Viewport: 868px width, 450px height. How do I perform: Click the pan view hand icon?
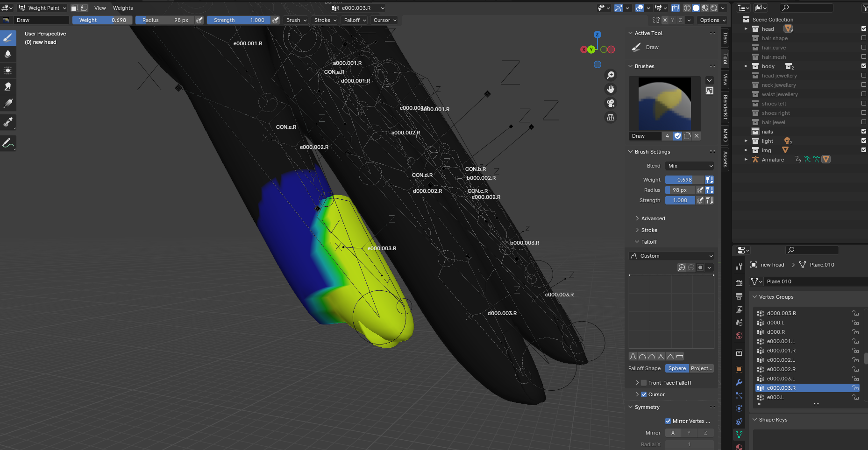pos(611,89)
